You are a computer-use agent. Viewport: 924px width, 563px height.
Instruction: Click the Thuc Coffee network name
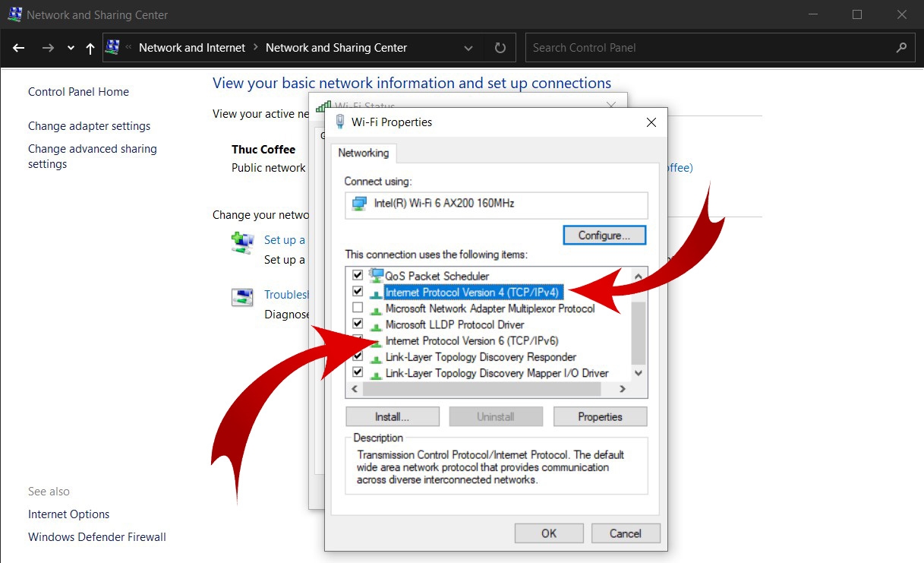pos(263,150)
